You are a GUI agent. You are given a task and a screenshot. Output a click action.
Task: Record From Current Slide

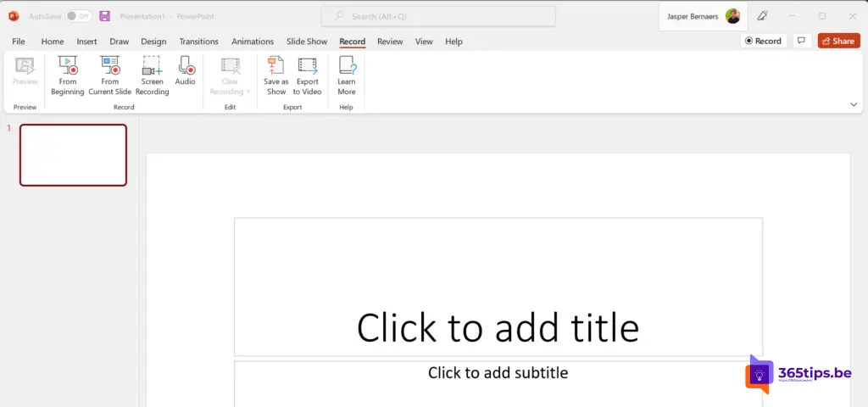[x=109, y=75]
